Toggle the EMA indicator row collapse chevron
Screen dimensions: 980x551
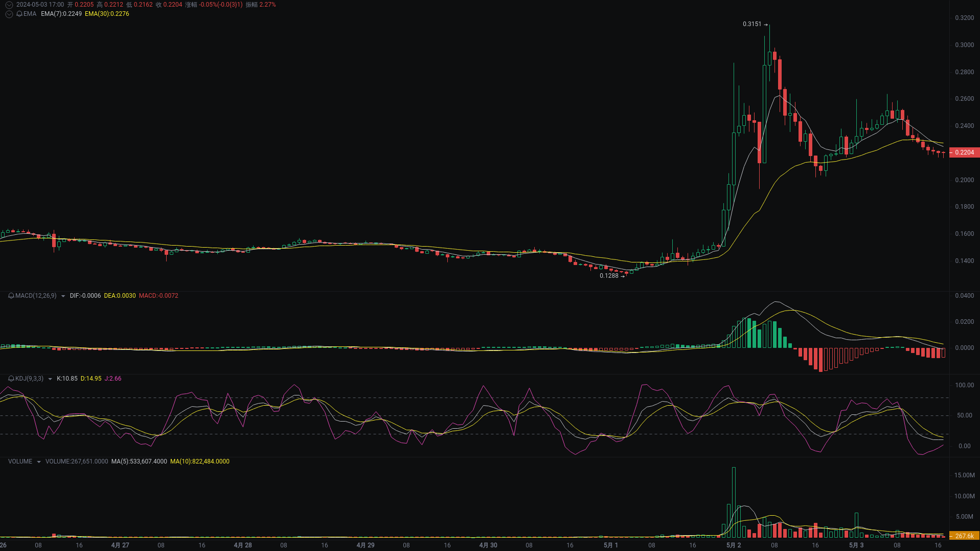coord(9,14)
